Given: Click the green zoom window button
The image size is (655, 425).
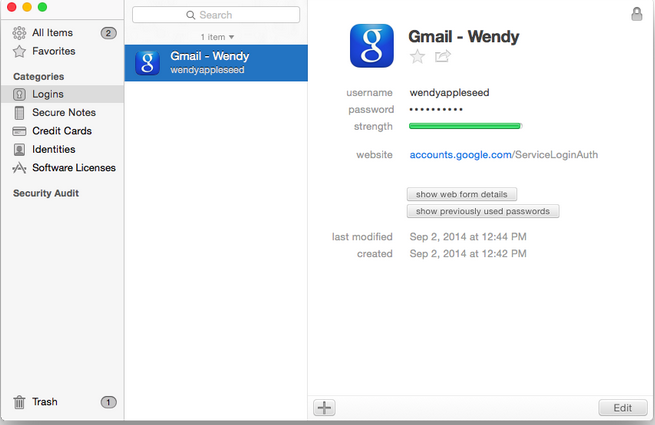Looking at the screenshot, I should 42,7.
